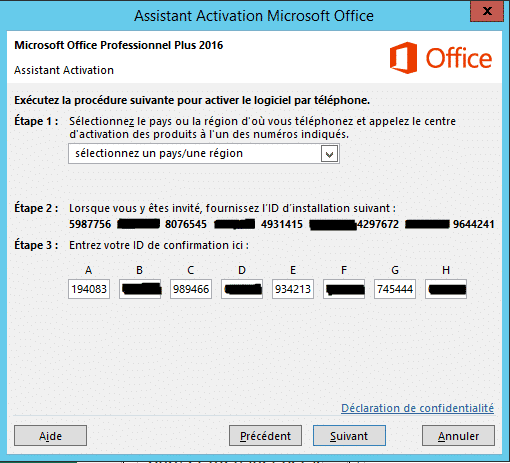
Task: Click confirmation ID field G
Action: [x=395, y=289]
